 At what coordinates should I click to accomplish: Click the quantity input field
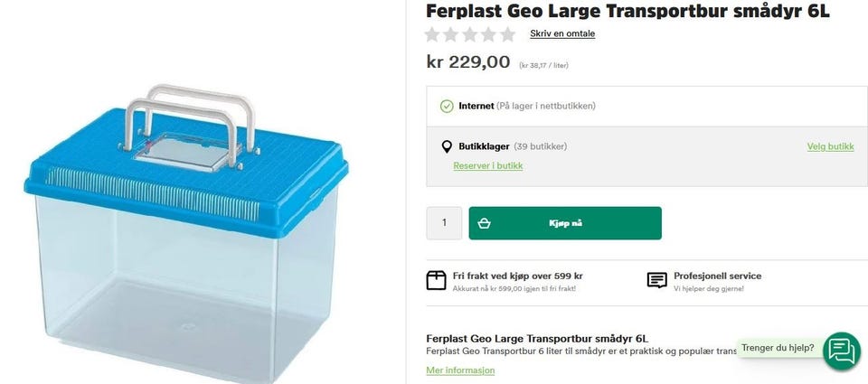click(x=444, y=223)
